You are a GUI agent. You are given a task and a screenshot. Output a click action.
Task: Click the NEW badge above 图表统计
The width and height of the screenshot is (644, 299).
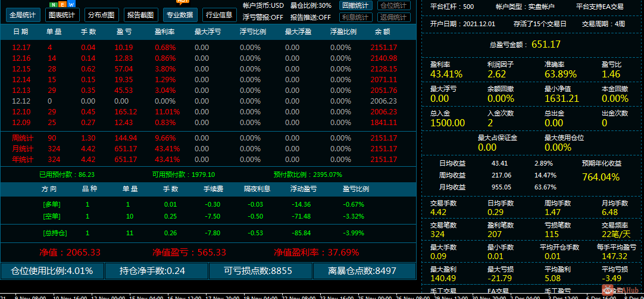coord(62,5)
